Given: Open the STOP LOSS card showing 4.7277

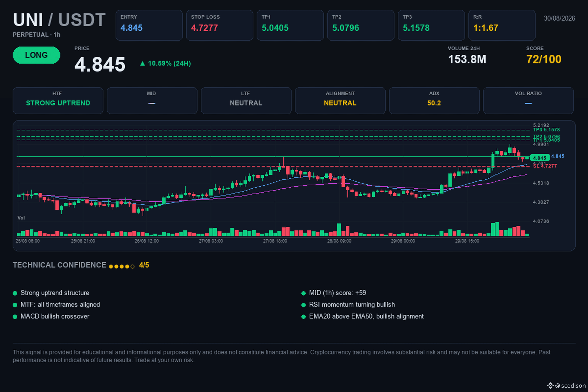Looking at the screenshot, I should 220,25.
